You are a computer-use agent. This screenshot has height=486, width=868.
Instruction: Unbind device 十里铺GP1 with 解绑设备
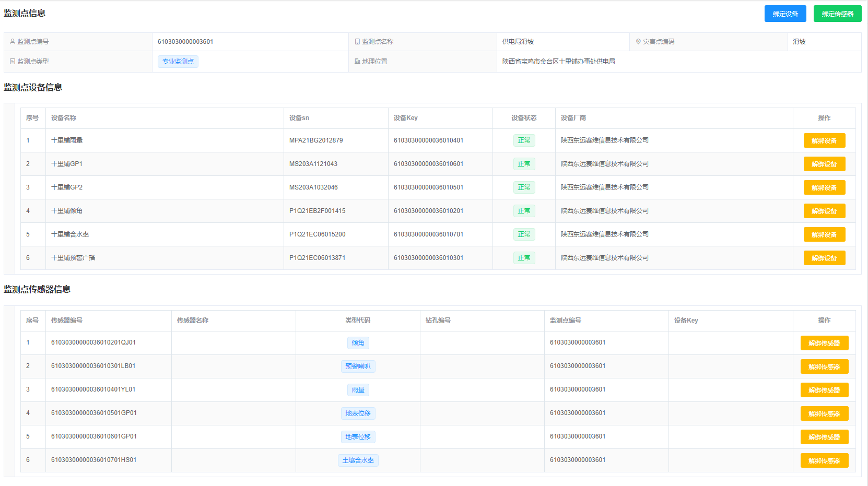(x=824, y=164)
